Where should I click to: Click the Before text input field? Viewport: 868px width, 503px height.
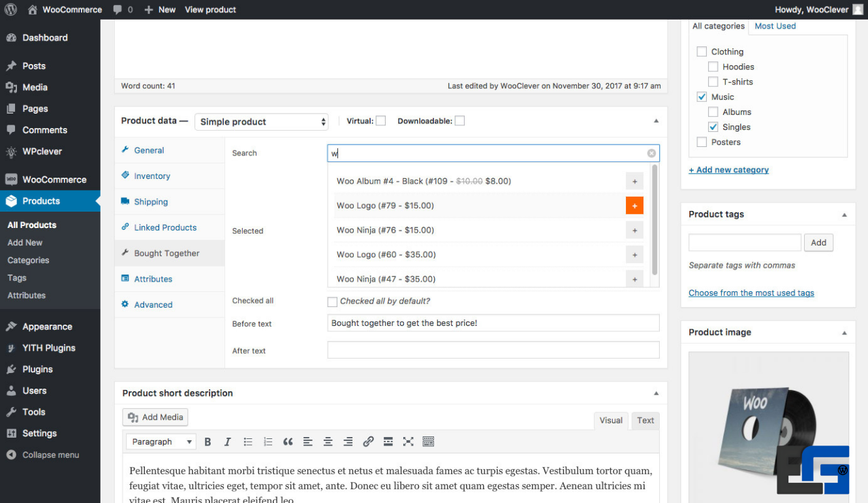(x=493, y=323)
